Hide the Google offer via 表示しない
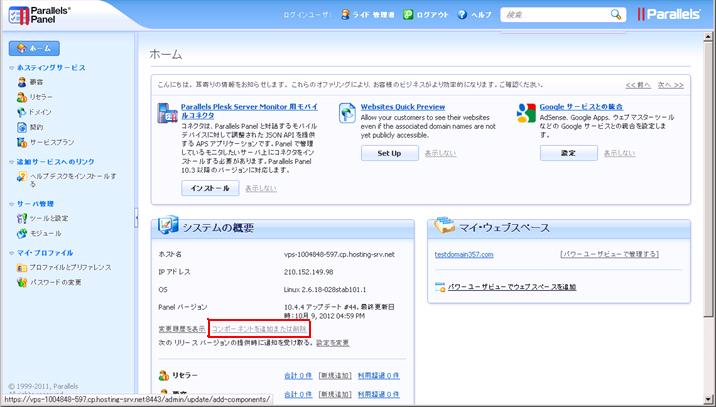Image resolution: width=716 pixels, height=407 pixels. (619, 153)
